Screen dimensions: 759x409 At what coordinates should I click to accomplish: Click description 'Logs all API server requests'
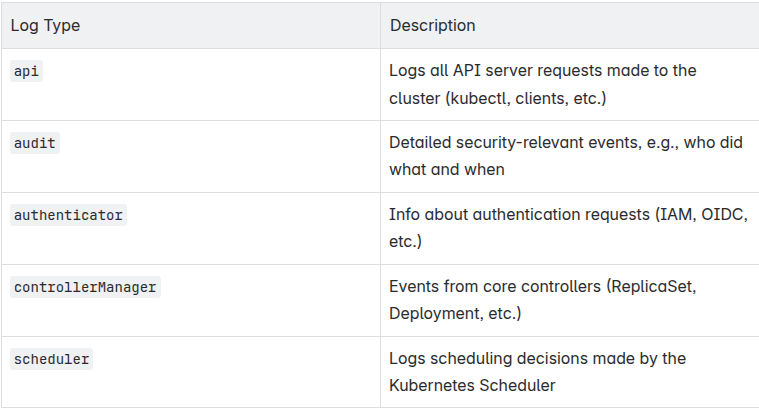[x=543, y=84]
